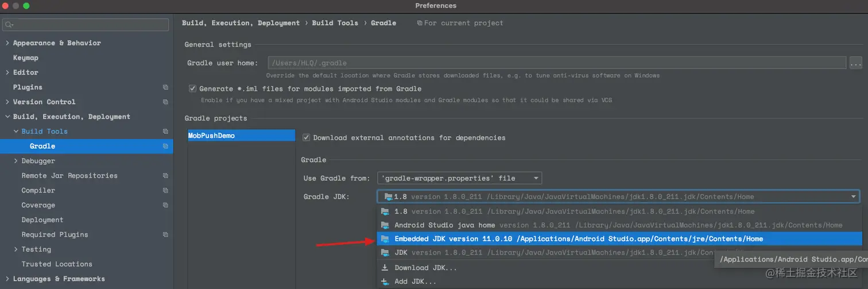Toggle Generate *.iml files checkbox

(x=193, y=89)
